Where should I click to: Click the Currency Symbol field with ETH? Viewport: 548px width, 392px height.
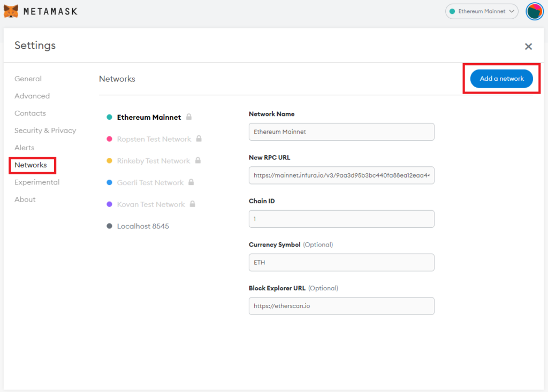[341, 263]
